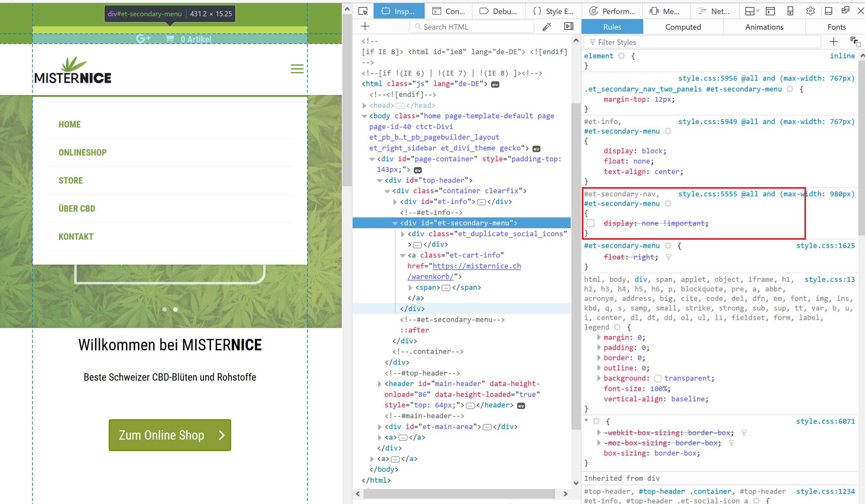
Task: Toggle pseudo-class panel icon beside Filter Styles
Action: [x=855, y=42]
